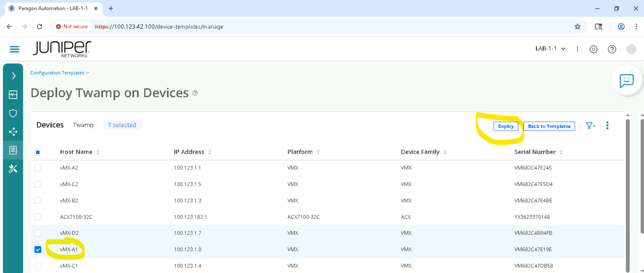
Task: Expand the left sidebar with chevron
Action: click(13, 76)
